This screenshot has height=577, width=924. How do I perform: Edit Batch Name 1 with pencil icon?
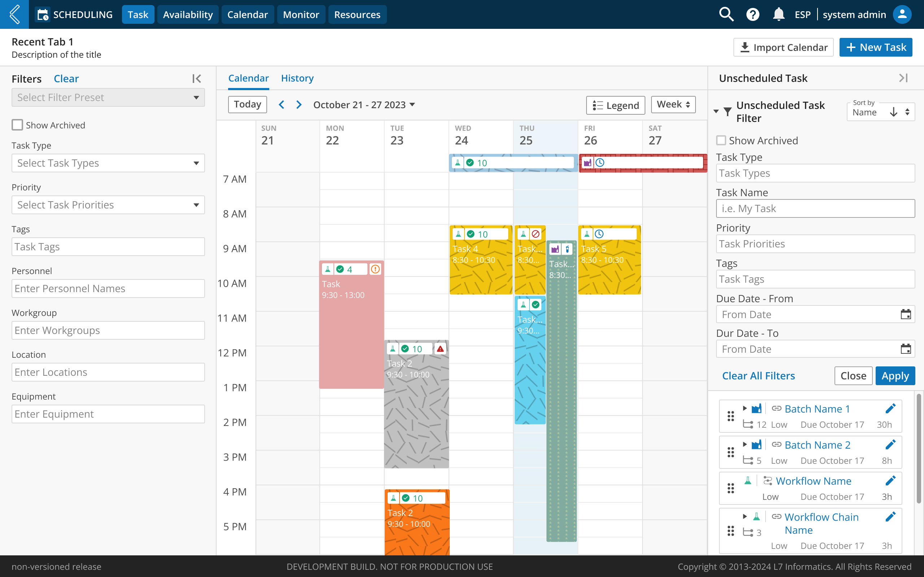point(890,409)
